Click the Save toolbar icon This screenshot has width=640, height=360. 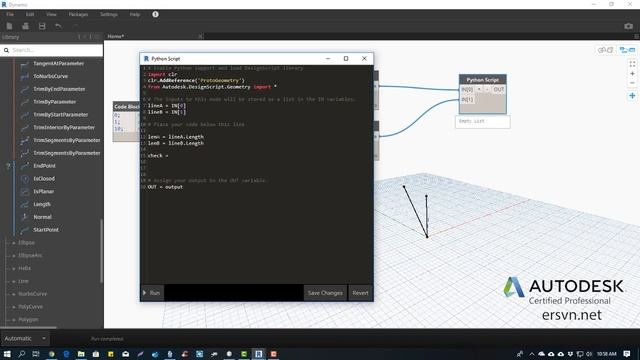(42, 26)
